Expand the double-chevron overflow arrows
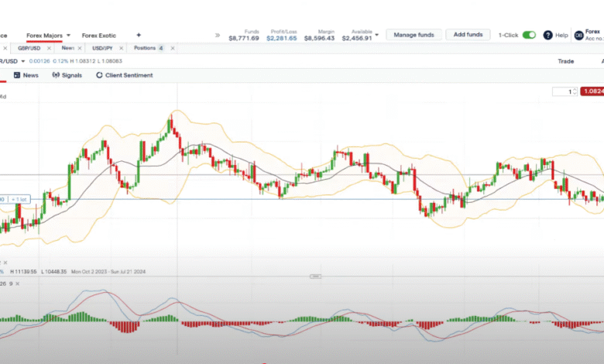Image resolution: width=604 pixels, height=364 pixels. [x=218, y=35]
